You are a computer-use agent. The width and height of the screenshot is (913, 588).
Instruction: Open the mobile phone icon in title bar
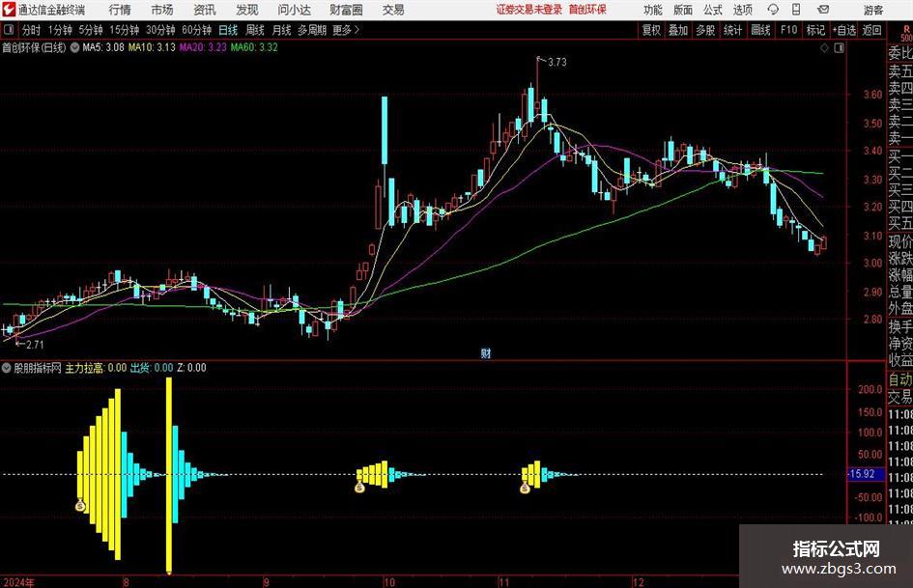tap(796, 10)
